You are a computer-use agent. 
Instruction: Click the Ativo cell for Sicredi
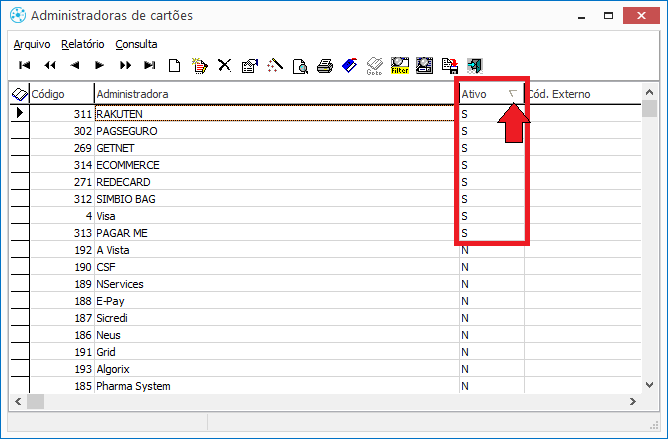pos(492,318)
